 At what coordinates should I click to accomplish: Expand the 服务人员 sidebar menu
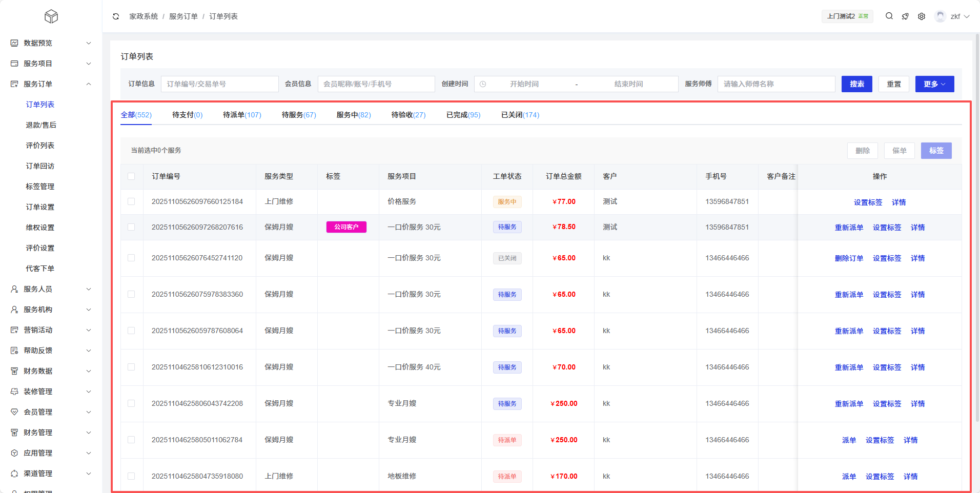click(51, 289)
